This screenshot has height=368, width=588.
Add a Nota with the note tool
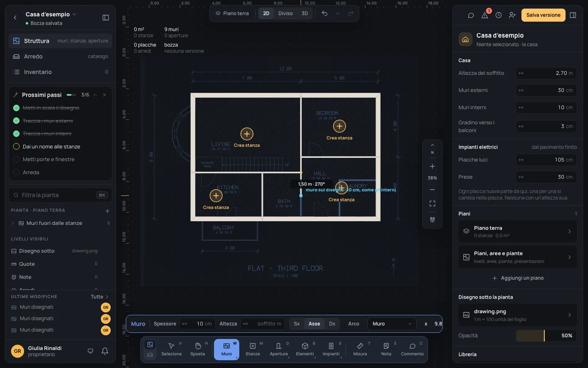(386, 349)
